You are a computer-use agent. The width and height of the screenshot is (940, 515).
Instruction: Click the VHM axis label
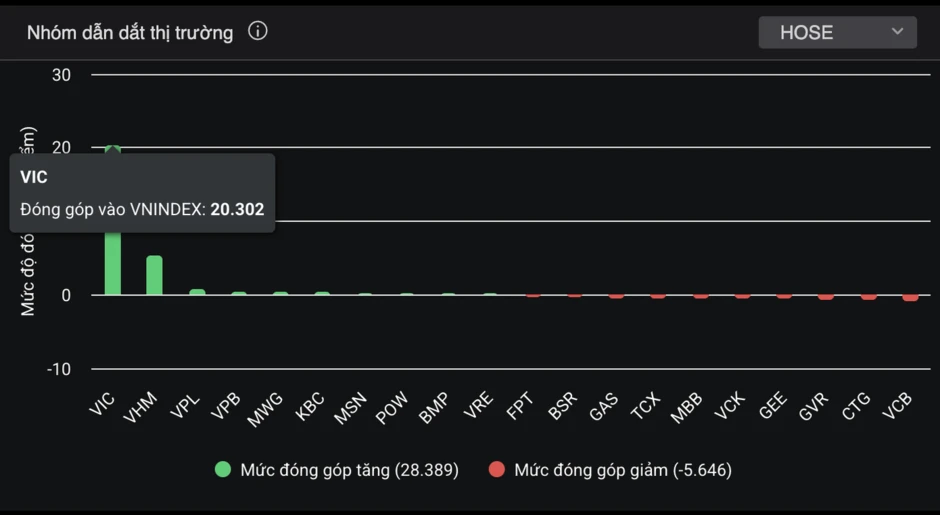tap(140, 407)
